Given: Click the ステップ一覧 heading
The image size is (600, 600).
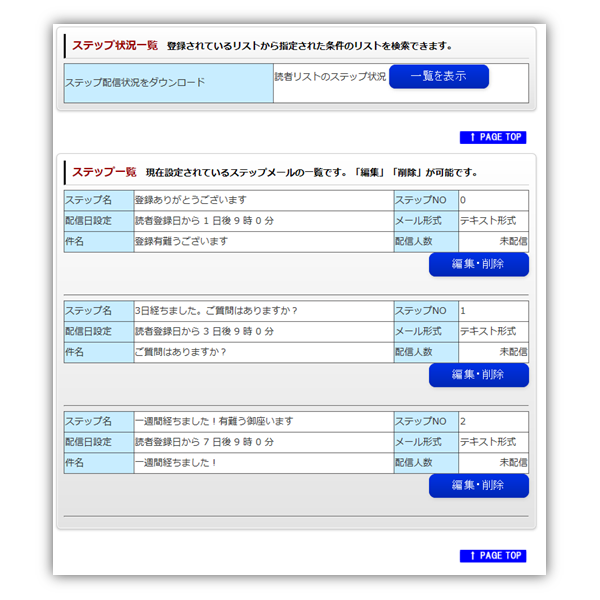Looking at the screenshot, I should pyautogui.click(x=104, y=172).
